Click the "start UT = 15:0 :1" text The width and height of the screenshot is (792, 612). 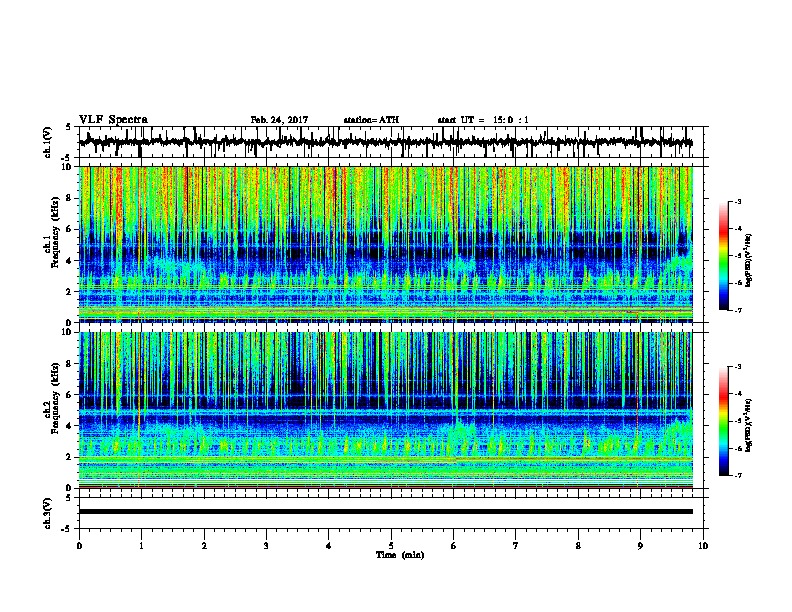pos(483,120)
